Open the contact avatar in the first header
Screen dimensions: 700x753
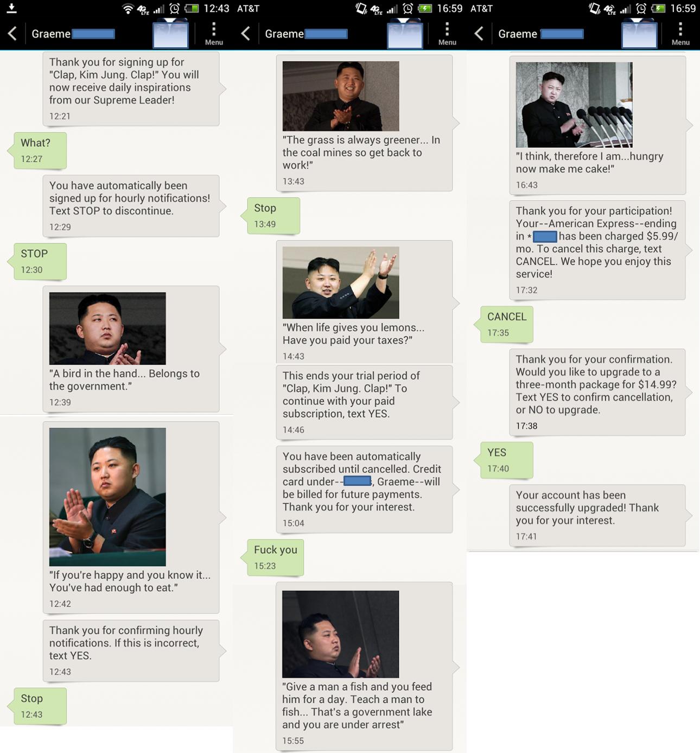[170, 34]
